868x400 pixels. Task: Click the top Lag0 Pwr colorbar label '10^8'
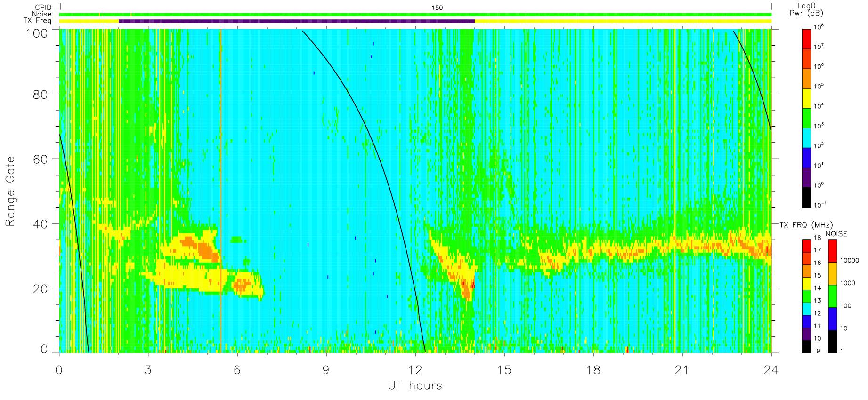pos(819,27)
